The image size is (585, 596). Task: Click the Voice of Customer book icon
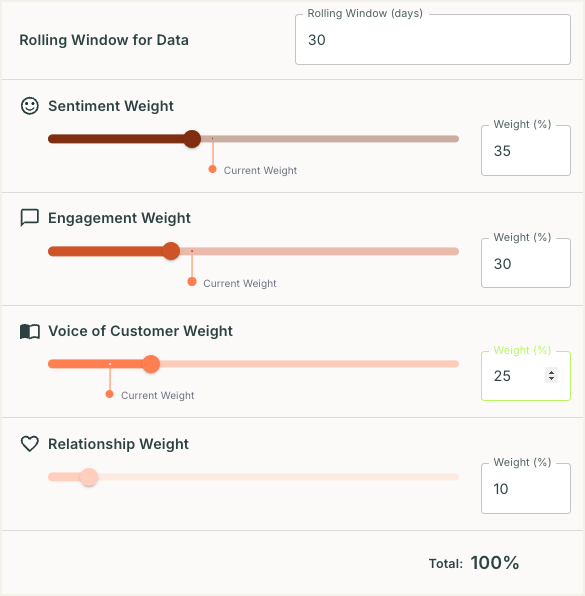pos(30,331)
